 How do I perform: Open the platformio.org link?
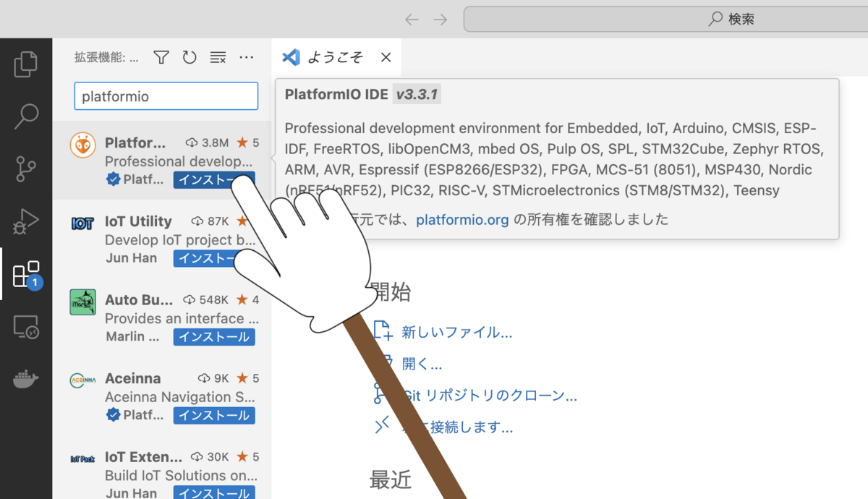tap(462, 219)
